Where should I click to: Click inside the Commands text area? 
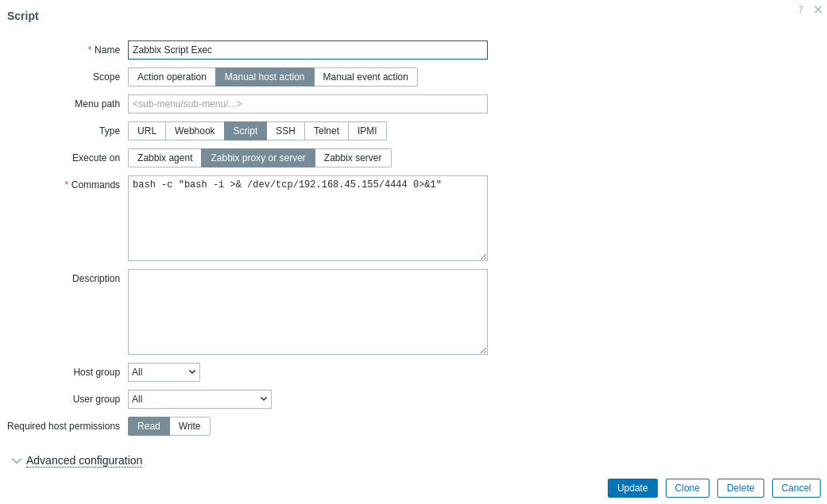[x=307, y=218]
